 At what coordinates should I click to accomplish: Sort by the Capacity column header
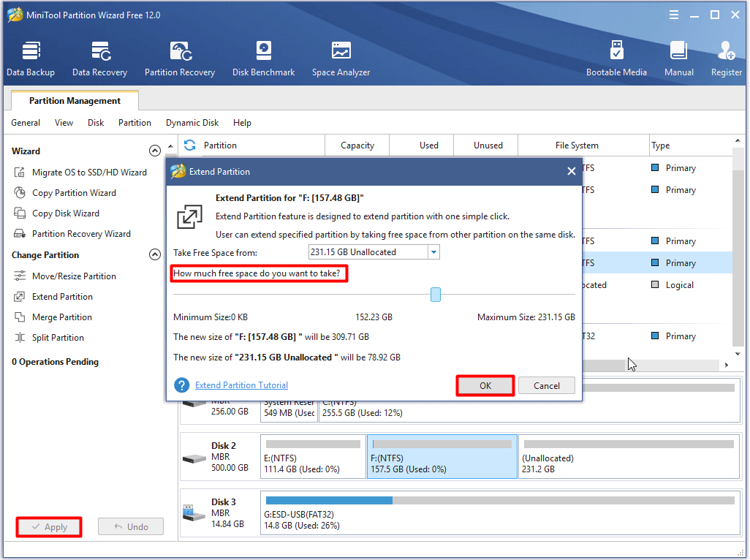pyautogui.click(x=357, y=145)
